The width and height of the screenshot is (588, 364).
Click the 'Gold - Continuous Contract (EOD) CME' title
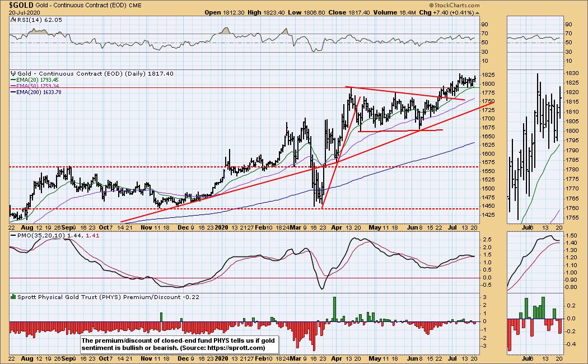(x=89, y=5)
